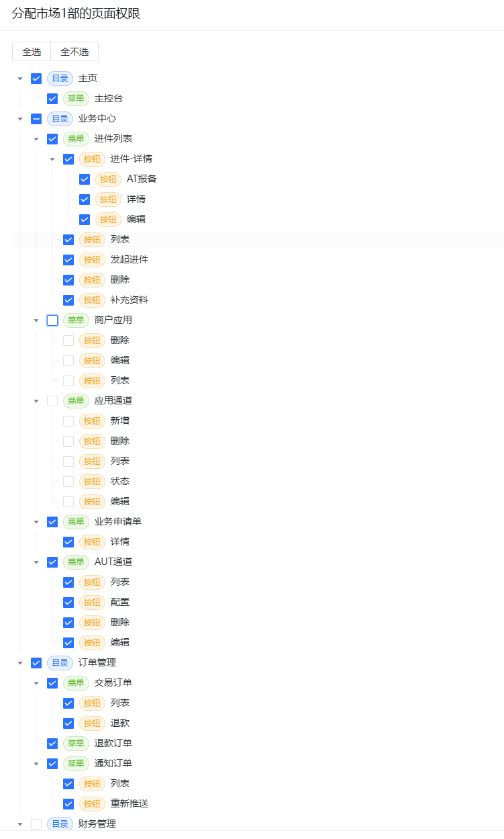The height and width of the screenshot is (839, 504).
Task: Collapse the 应用通道 menu node
Action: point(36,401)
